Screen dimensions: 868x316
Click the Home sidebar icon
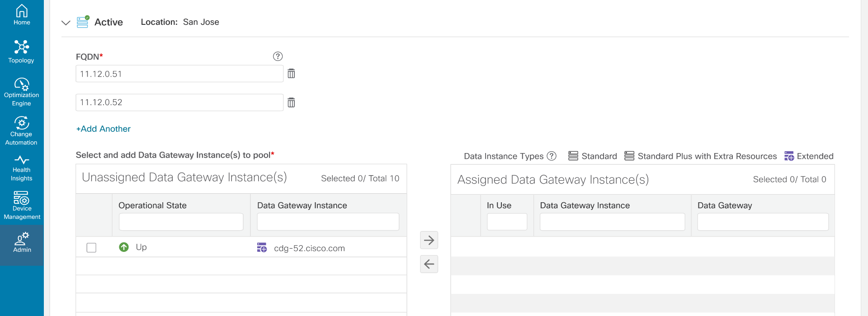pyautogui.click(x=21, y=14)
